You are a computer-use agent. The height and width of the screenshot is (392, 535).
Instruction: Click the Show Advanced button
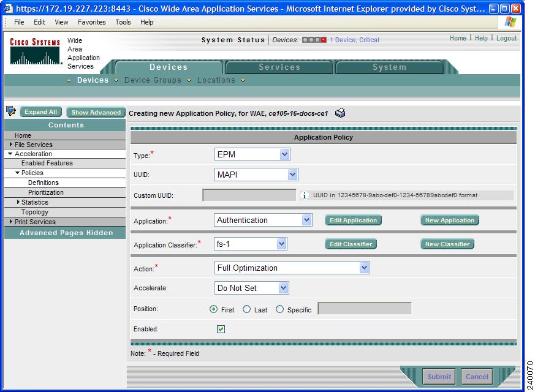point(96,112)
